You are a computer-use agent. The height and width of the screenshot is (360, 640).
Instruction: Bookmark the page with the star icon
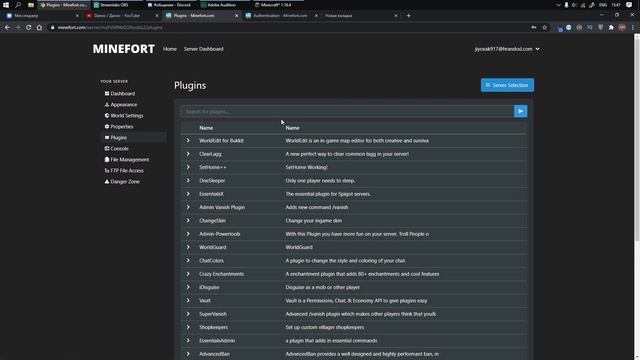544,27
